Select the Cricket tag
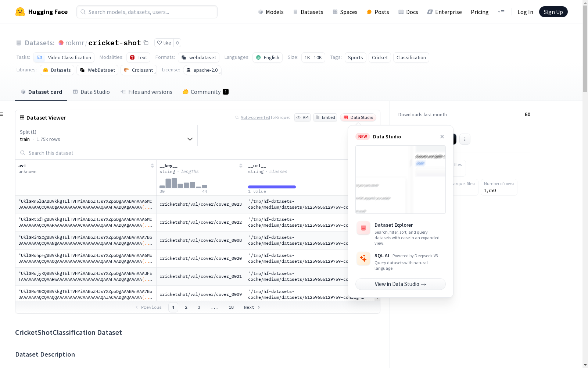The width and height of the screenshot is (588, 368). tap(380, 57)
